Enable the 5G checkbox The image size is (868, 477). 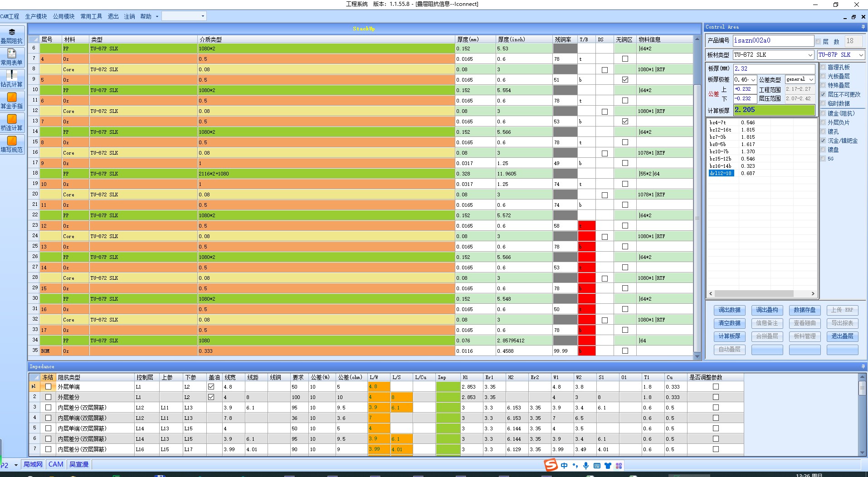[823, 159]
